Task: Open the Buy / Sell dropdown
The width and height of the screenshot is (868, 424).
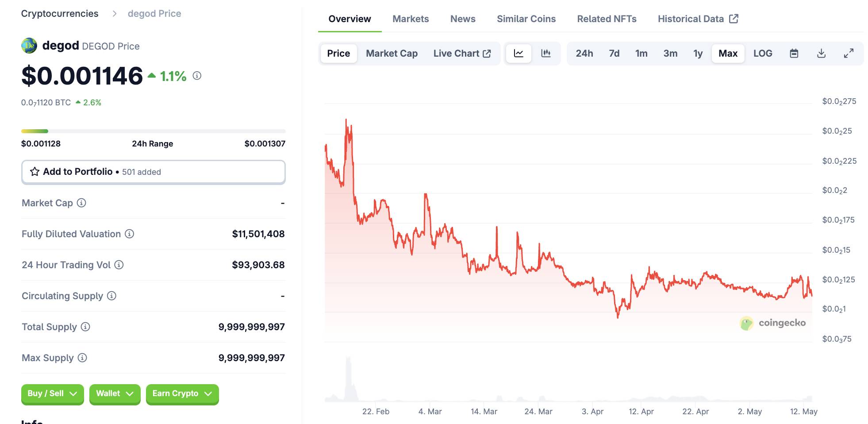Action: coord(52,393)
